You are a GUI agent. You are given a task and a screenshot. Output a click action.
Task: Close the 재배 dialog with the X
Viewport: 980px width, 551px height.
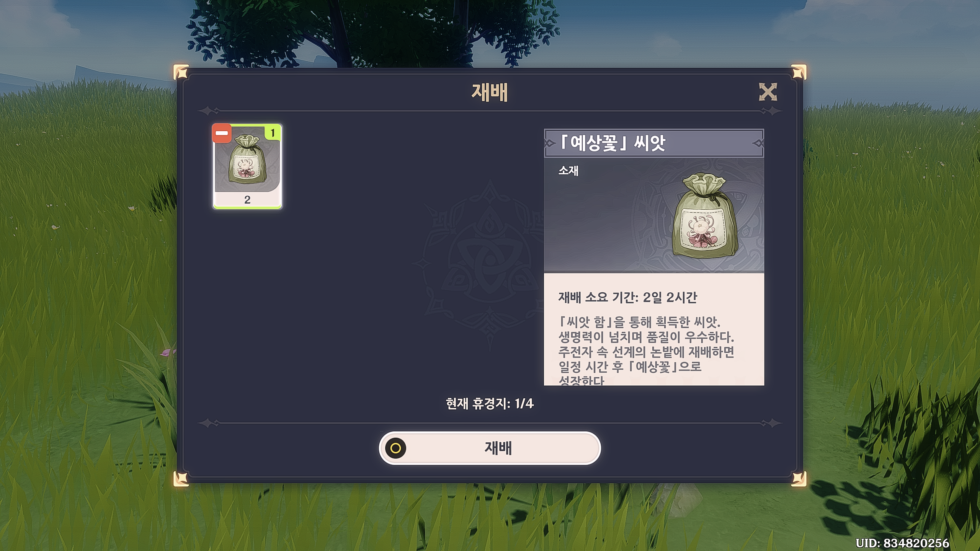(x=768, y=92)
